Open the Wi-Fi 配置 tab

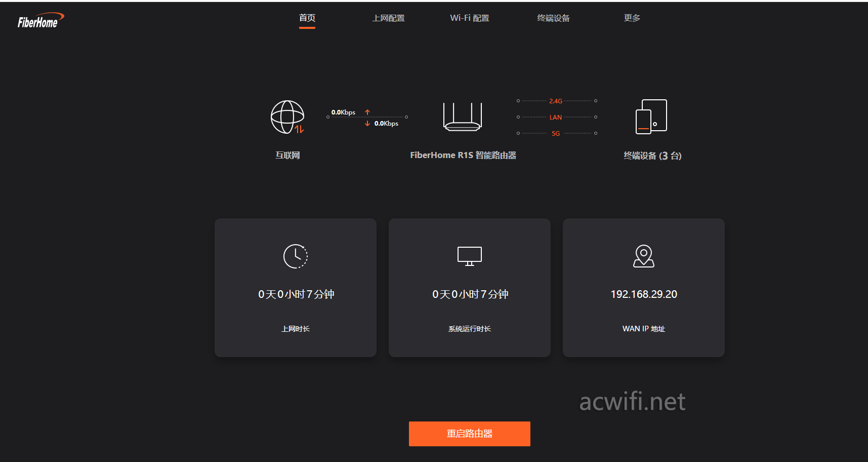pyautogui.click(x=470, y=18)
